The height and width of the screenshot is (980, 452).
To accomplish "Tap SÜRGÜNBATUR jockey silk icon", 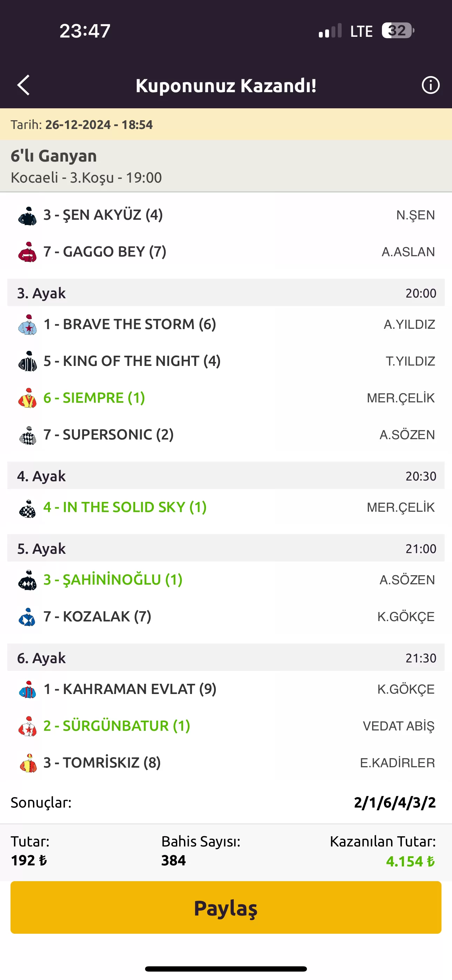I will 27,726.
